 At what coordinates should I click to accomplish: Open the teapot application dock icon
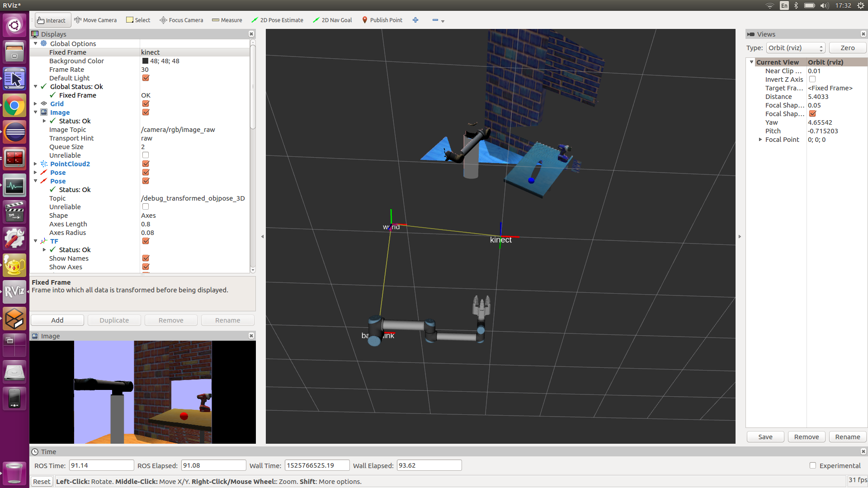pyautogui.click(x=14, y=265)
